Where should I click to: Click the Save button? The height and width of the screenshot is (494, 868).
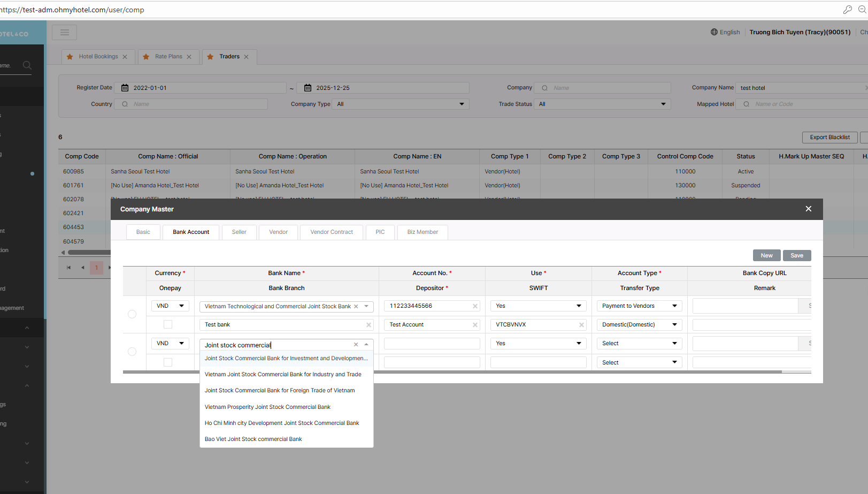click(x=797, y=255)
